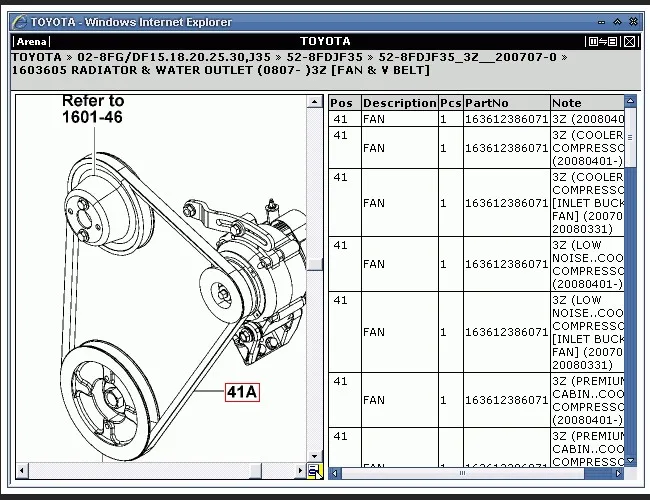Click the diagram pane's scroll-up arrow

pos(315,102)
